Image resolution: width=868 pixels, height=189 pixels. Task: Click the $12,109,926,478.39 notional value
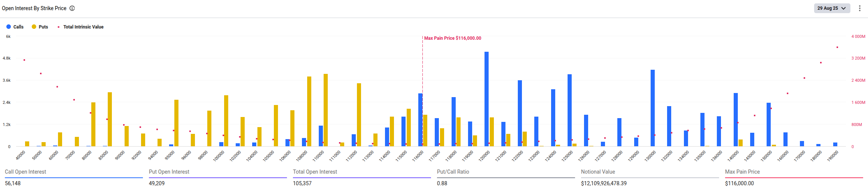pos(604,183)
